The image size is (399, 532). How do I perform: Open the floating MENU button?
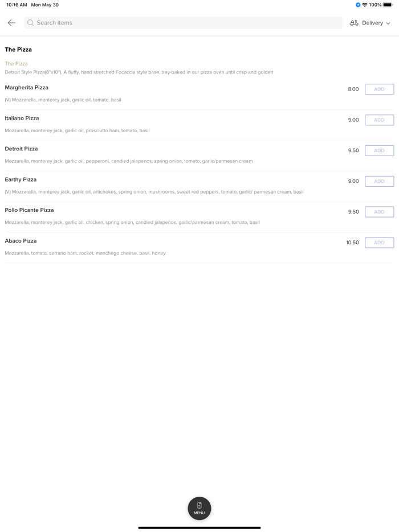pyautogui.click(x=199, y=508)
